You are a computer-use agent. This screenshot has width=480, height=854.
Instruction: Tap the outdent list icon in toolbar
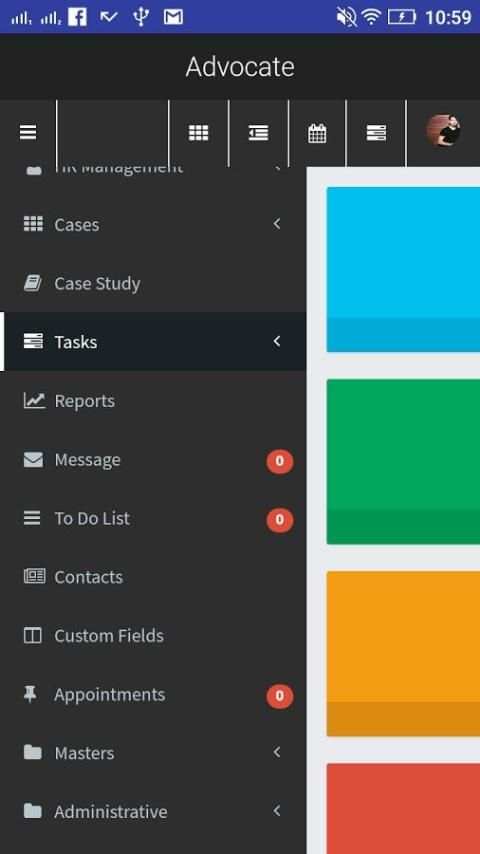tap(258, 132)
